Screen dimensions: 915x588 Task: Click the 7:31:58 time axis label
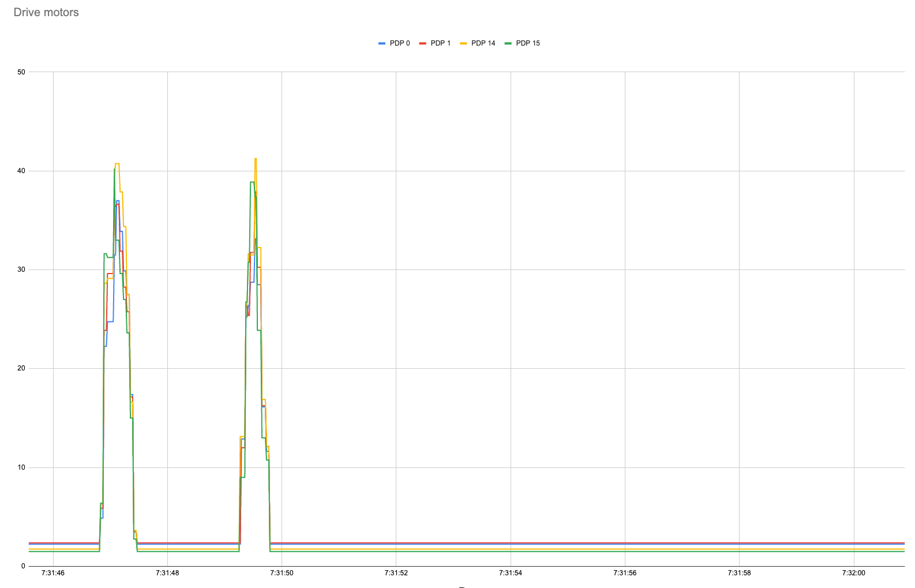coord(739,573)
